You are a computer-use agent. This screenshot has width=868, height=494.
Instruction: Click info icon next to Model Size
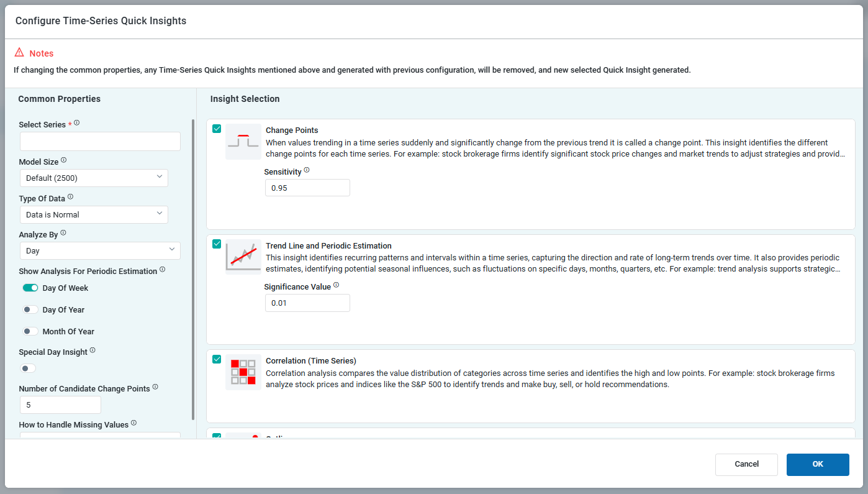[63, 160]
